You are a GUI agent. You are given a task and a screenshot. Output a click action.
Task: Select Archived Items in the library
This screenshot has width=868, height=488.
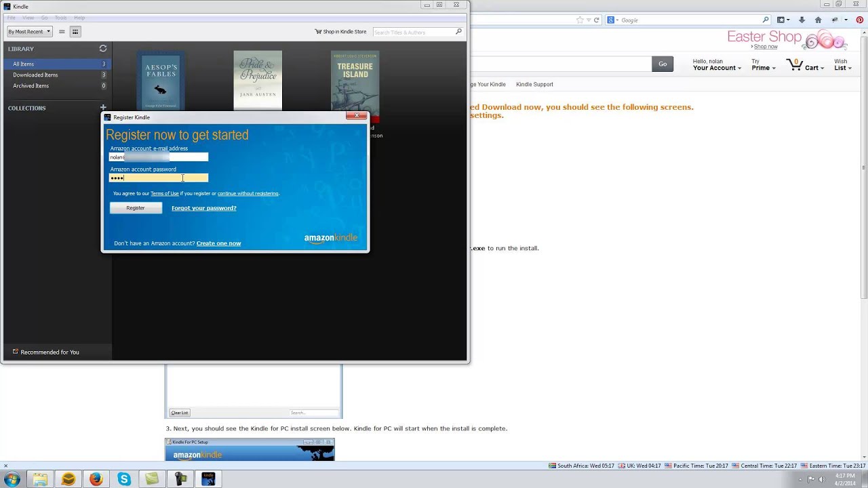point(56,85)
